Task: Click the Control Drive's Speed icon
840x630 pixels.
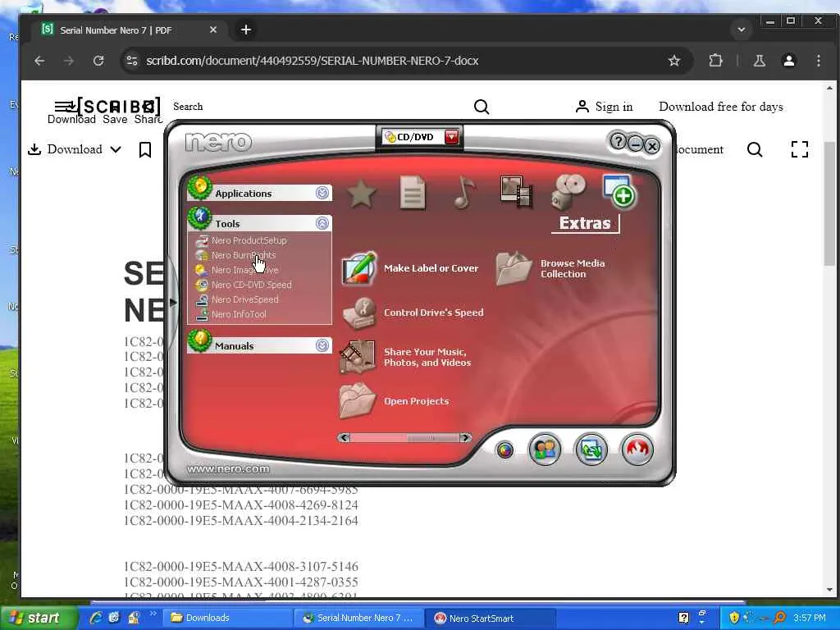Action: pos(360,313)
